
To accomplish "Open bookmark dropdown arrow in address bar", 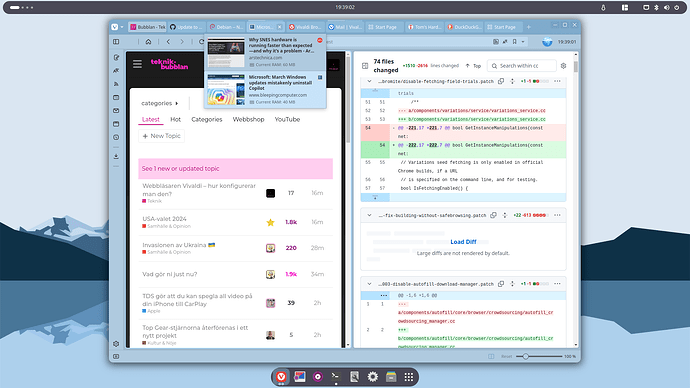I will 523,42.
